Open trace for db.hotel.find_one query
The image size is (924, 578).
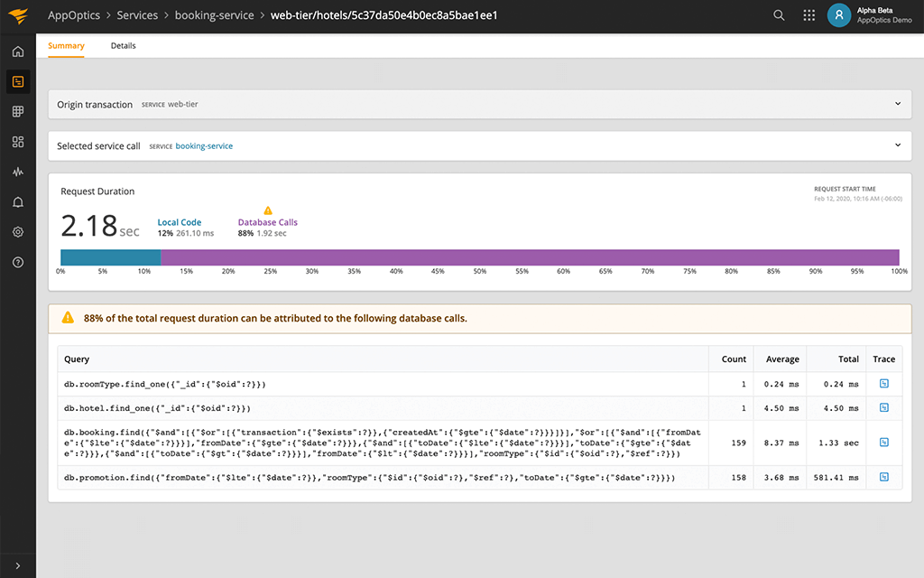pyautogui.click(x=884, y=407)
